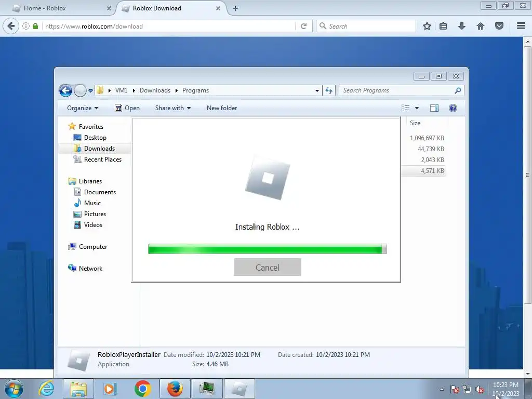This screenshot has height=399, width=532.
Task: Click network tray icon
Action: [x=467, y=390]
